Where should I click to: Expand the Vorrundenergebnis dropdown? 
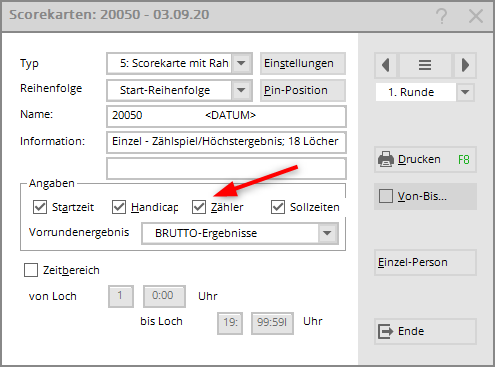click(x=327, y=233)
